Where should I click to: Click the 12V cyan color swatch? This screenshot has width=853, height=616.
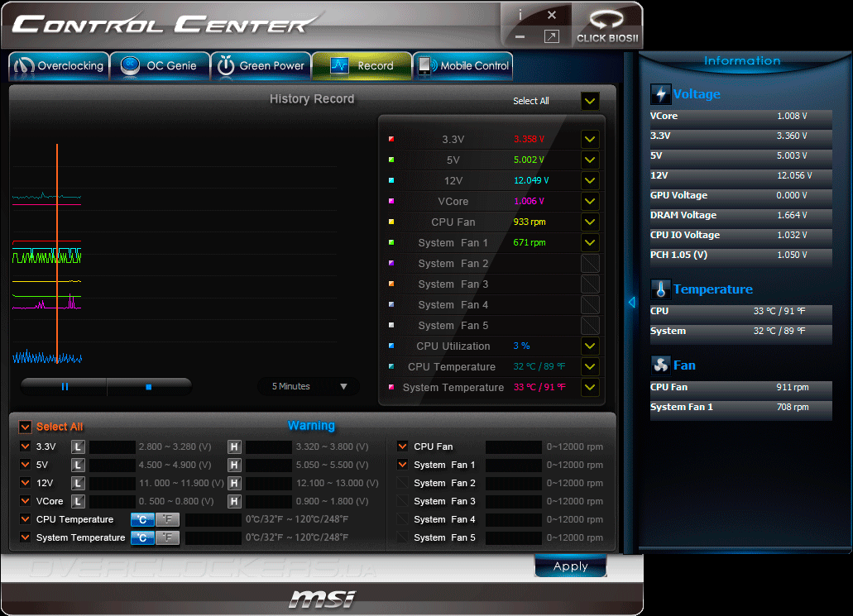click(391, 180)
